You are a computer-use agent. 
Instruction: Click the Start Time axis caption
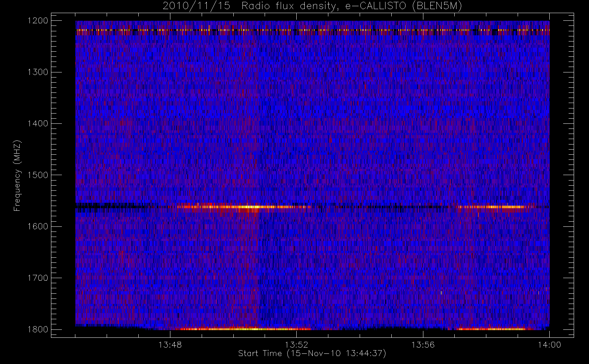coord(312,353)
